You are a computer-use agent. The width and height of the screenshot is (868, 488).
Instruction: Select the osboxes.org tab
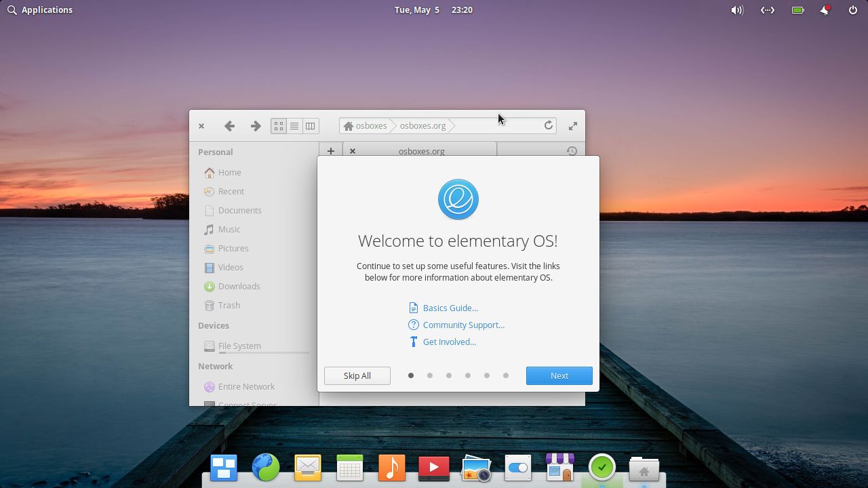click(421, 151)
